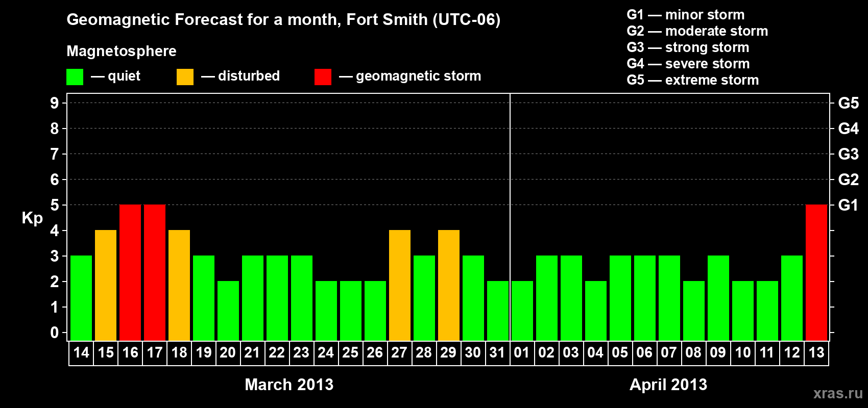Click the 'geomagnetic storm' legend text
Image resolution: width=868 pixels, height=408 pixels.
419,76
